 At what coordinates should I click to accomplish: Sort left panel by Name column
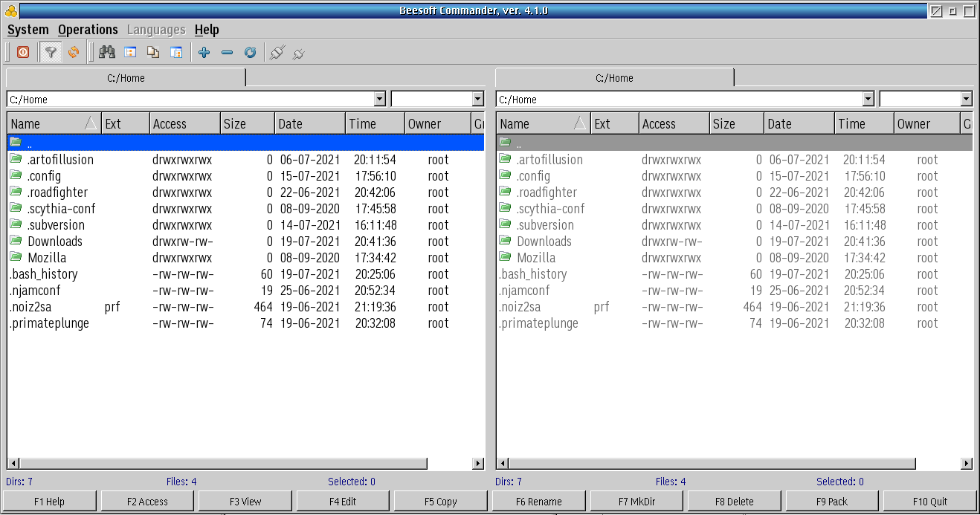click(x=54, y=123)
